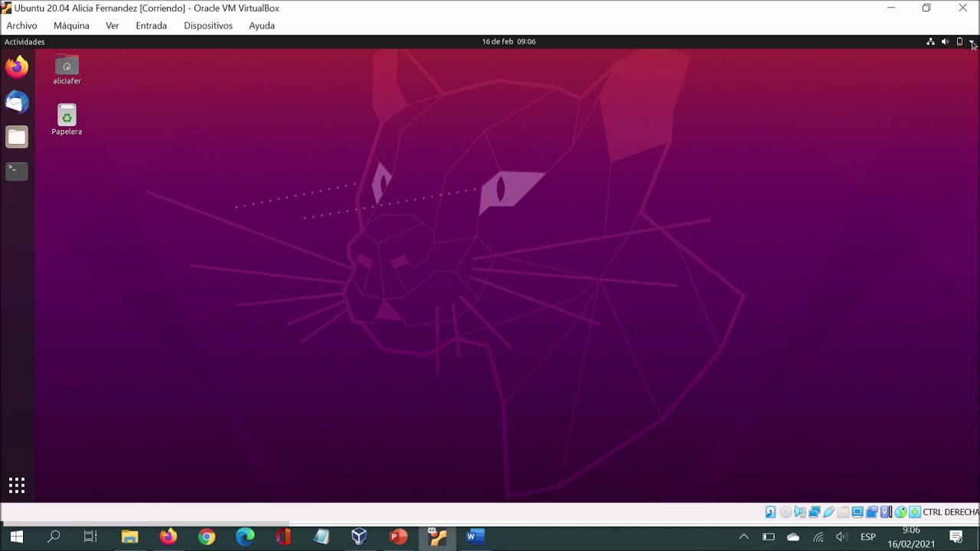Open VirtualBox Manager from the Windows taskbar
Viewport: 980px width, 551px height.
(x=359, y=536)
